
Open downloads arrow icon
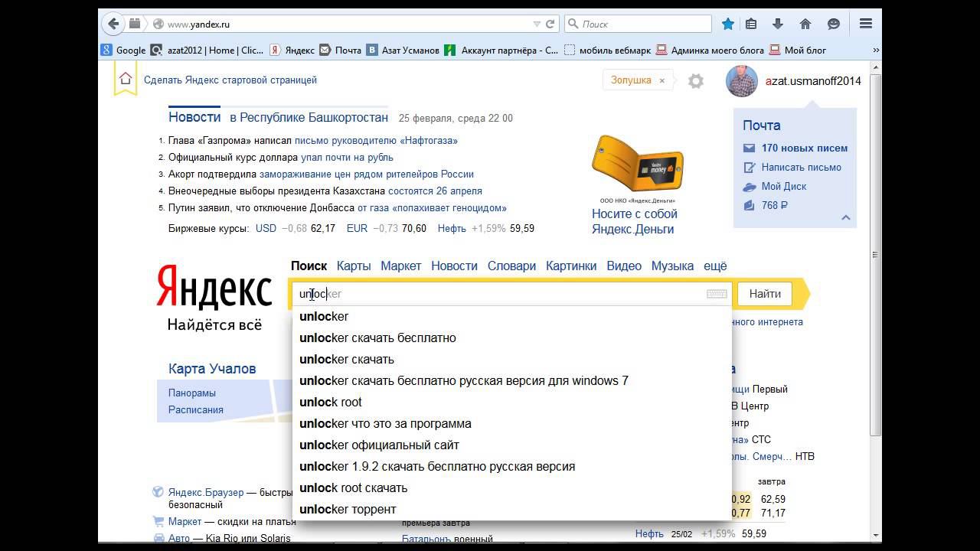point(778,24)
